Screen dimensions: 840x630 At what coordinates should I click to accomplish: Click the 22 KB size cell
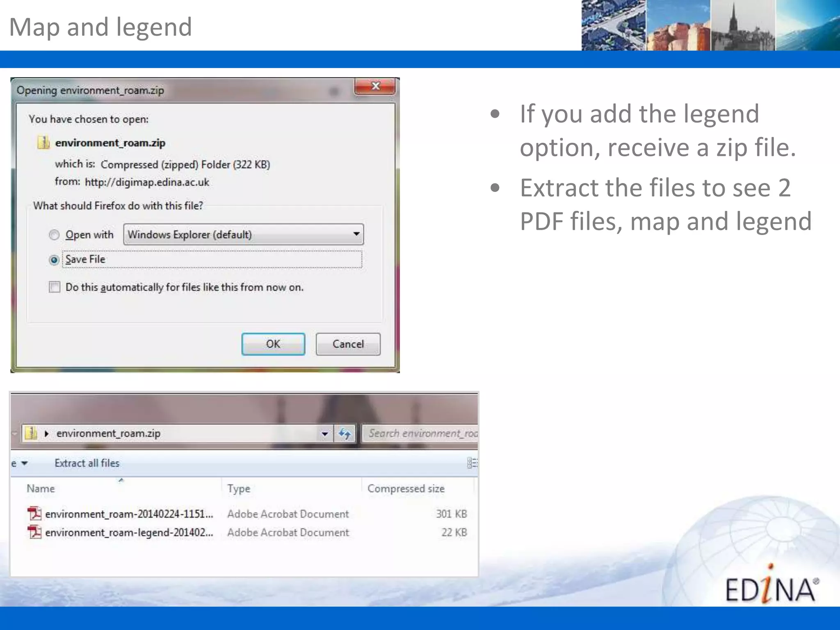coord(454,532)
